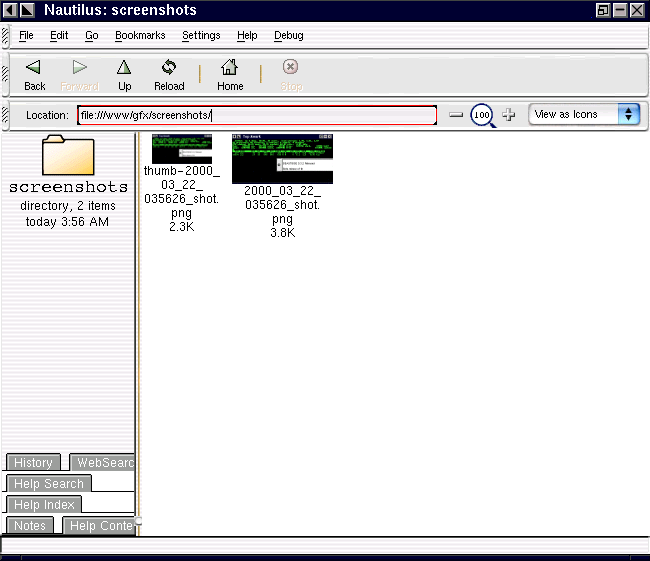Click the 'screenshots' sidebar title text
The image size is (650, 561).
[x=68, y=187]
